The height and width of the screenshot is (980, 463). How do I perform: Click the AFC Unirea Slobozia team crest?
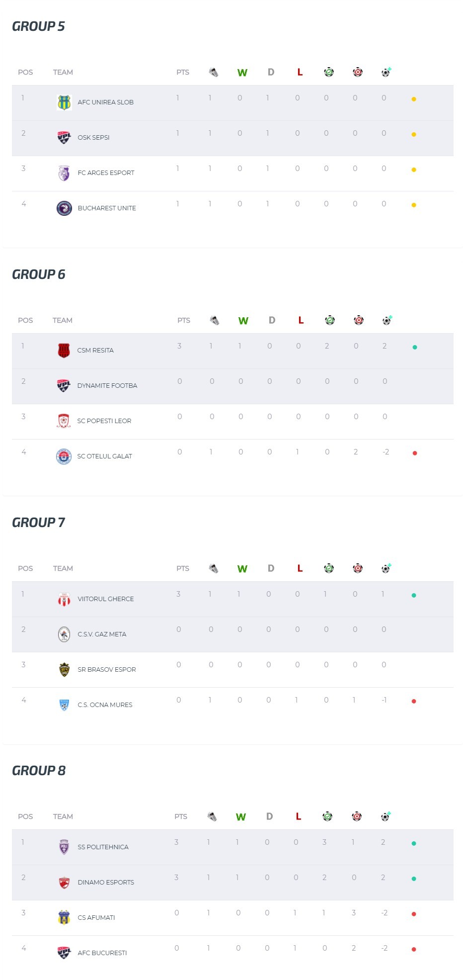[64, 102]
